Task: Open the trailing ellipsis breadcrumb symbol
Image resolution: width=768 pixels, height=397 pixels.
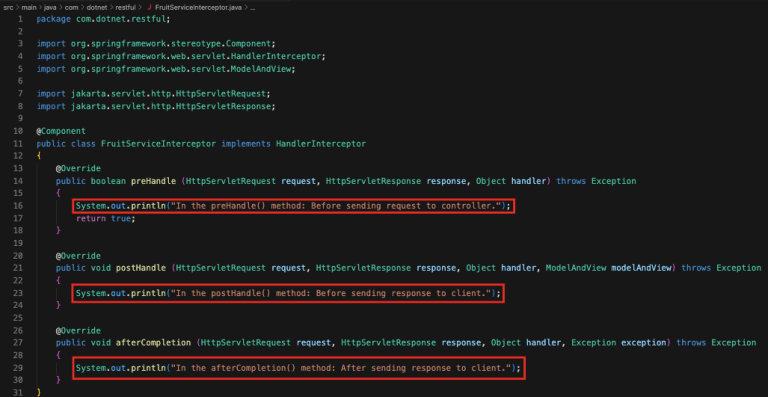Action: [x=253, y=8]
